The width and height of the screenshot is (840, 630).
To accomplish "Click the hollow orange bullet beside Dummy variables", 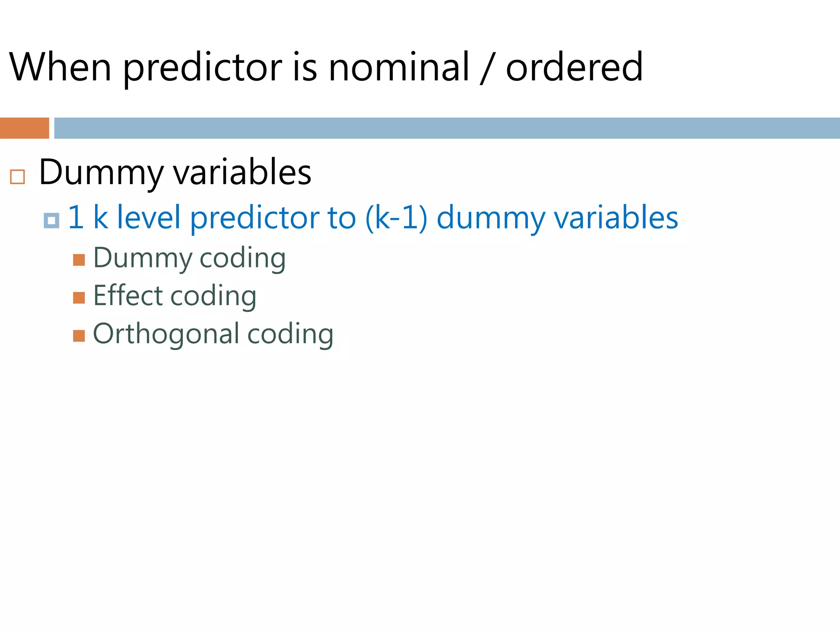I will (x=17, y=177).
